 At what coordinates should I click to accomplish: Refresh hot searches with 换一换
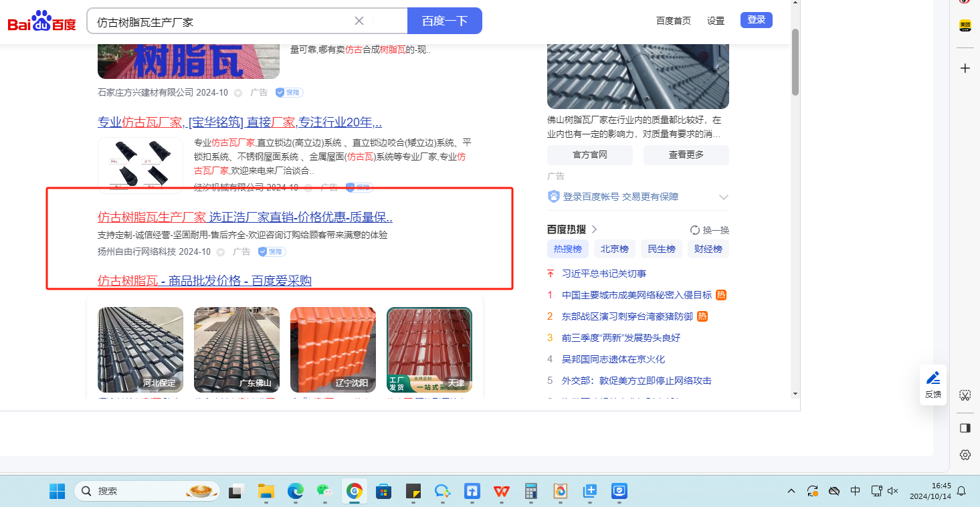pos(709,230)
